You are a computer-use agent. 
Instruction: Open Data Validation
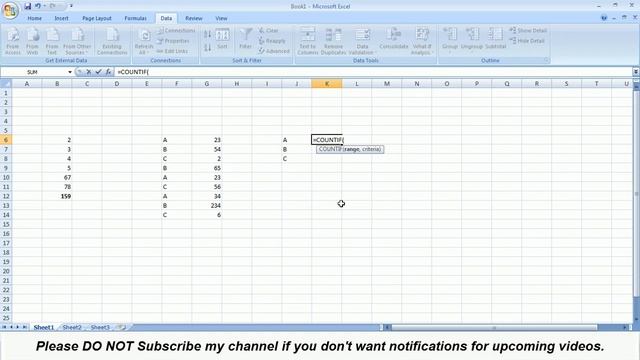click(x=362, y=41)
